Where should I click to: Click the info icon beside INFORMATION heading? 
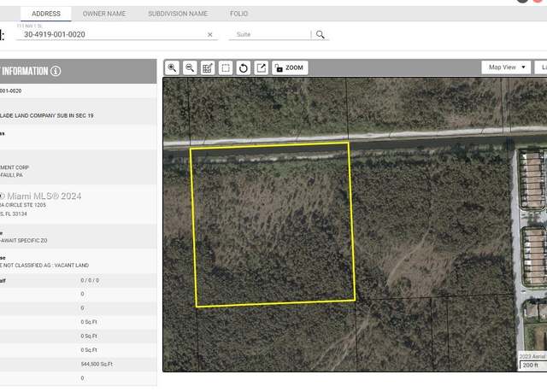click(x=56, y=71)
